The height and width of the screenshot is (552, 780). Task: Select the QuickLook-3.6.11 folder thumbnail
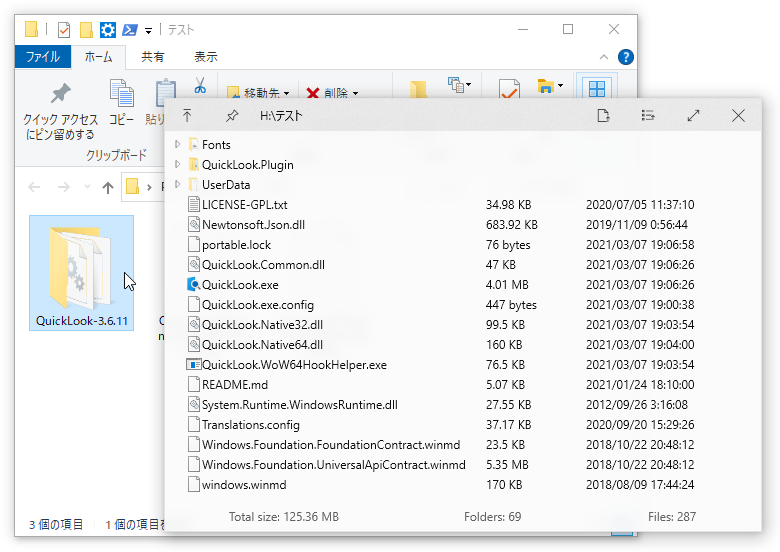(x=82, y=273)
